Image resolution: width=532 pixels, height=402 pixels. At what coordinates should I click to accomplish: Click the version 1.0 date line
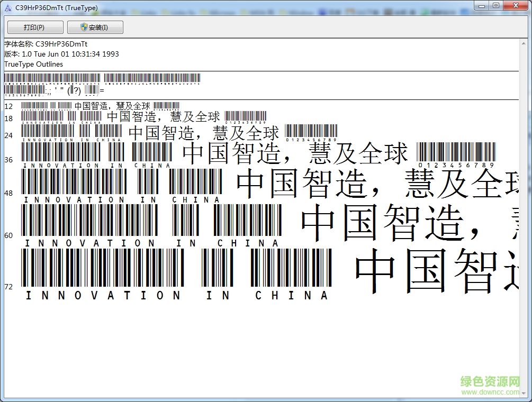tap(61, 54)
